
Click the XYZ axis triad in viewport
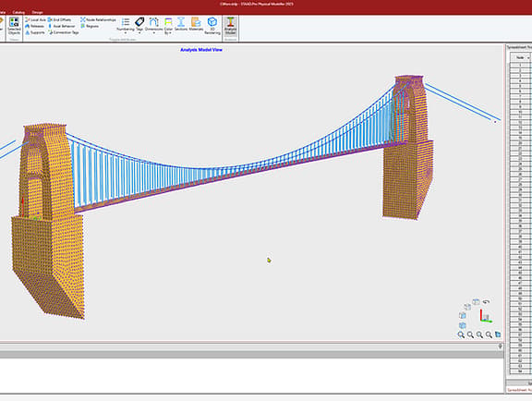[486, 316]
